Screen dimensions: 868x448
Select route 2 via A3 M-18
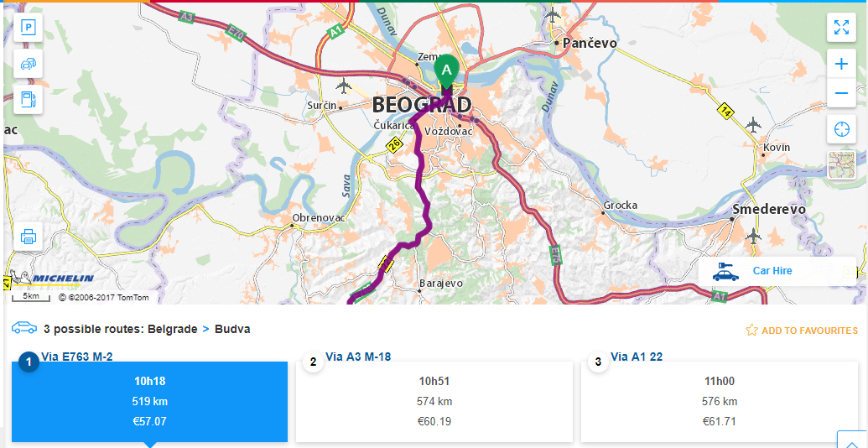(x=434, y=401)
